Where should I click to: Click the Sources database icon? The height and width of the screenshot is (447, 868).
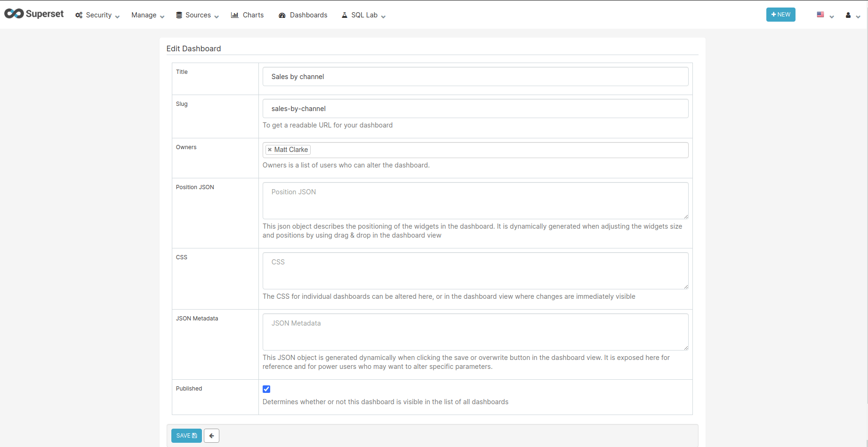[179, 15]
